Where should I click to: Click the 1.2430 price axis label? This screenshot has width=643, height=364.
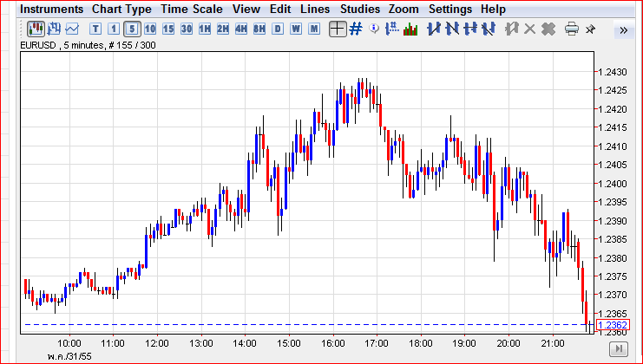coord(613,72)
